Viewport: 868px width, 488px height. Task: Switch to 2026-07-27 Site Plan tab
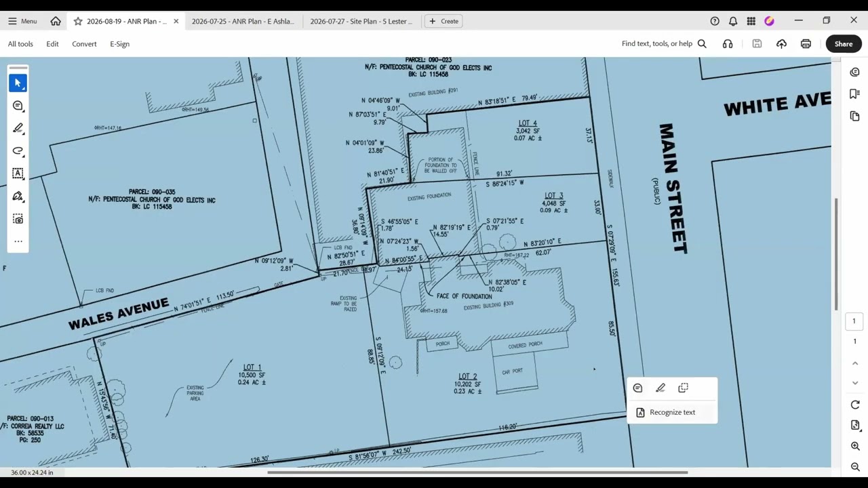[x=361, y=21]
